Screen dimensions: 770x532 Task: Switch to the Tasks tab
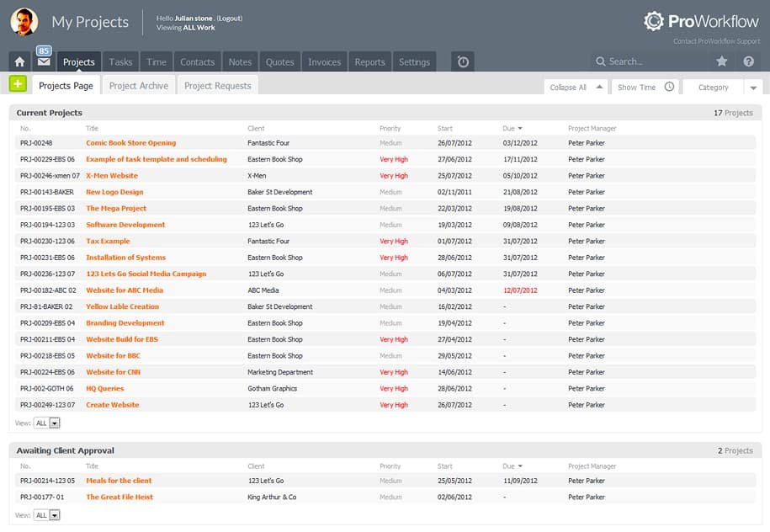coord(121,62)
